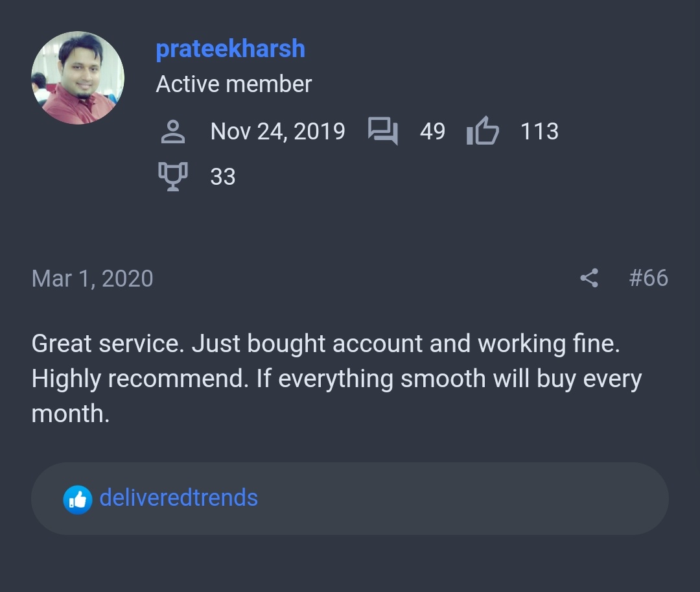Open deliveredtrends user link

[179, 497]
